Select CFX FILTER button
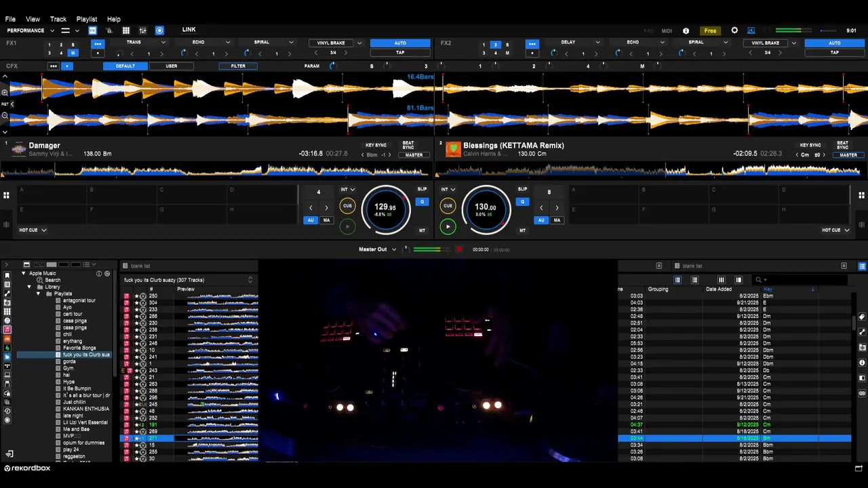The image size is (868, 488). click(x=238, y=66)
